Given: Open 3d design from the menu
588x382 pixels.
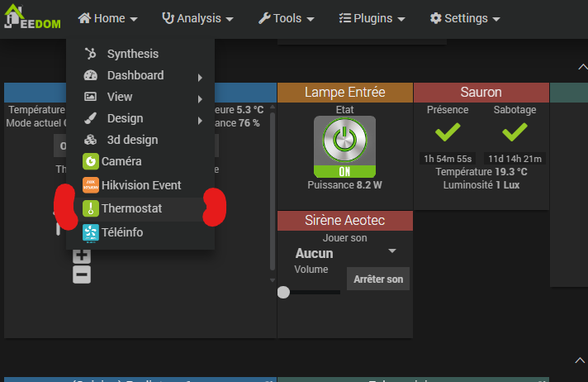Looking at the screenshot, I should point(132,140).
